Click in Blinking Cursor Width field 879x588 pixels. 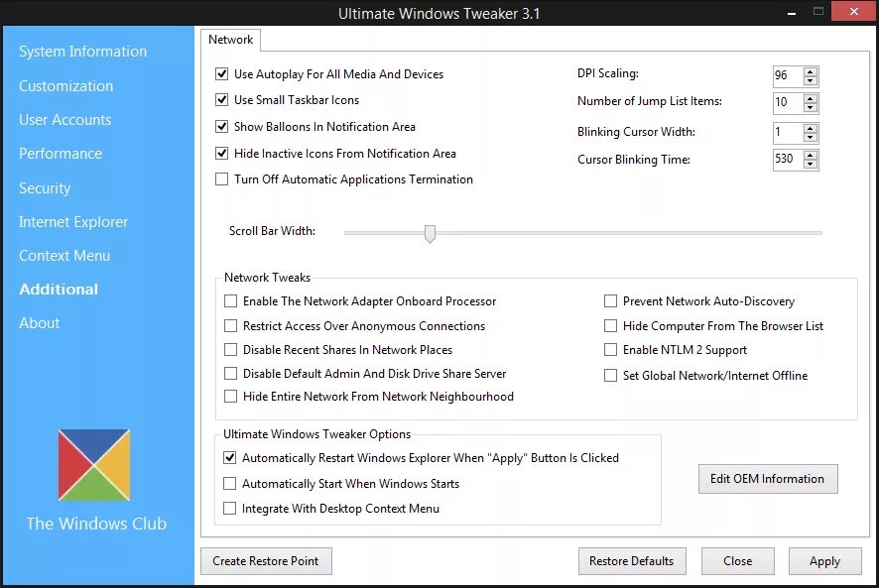tap(788, 132)
